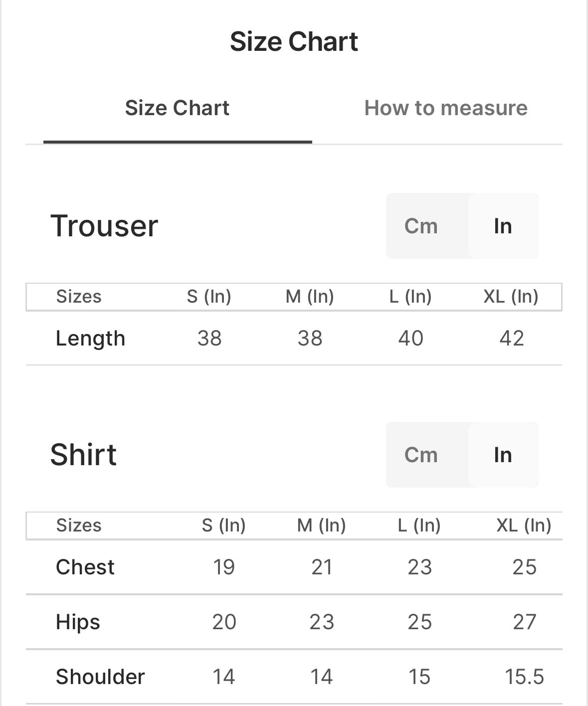Click the Hips value 27 for size XL
Image resolution: width=588 pixels, height=706 pixels.
click(x=524, y=622)
